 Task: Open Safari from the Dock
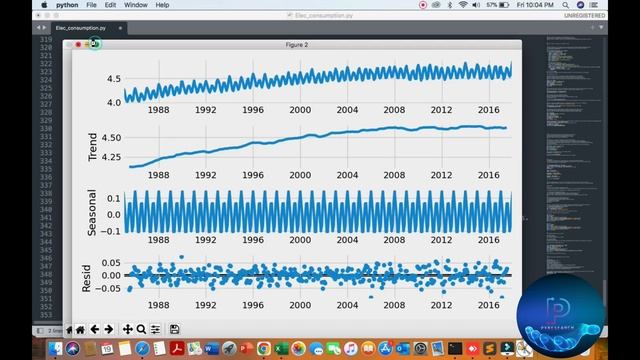pyautogui.click(x=142, y=349)
